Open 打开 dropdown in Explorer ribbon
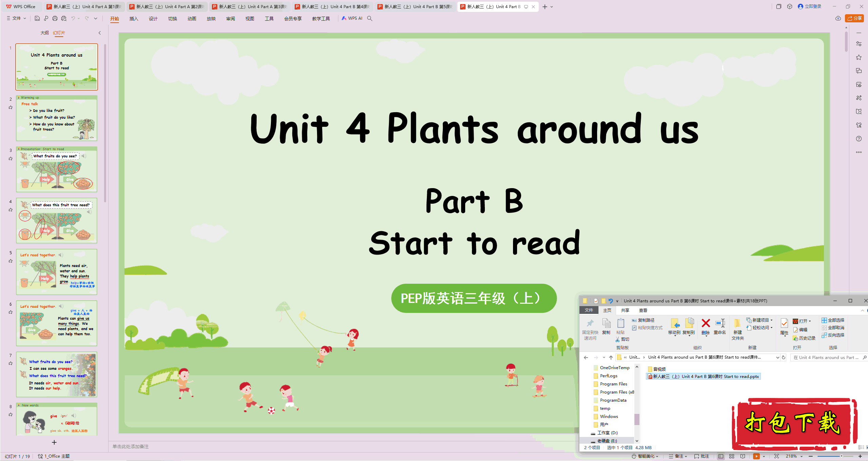This screenshot has height=461, width=868. [802, 321]
